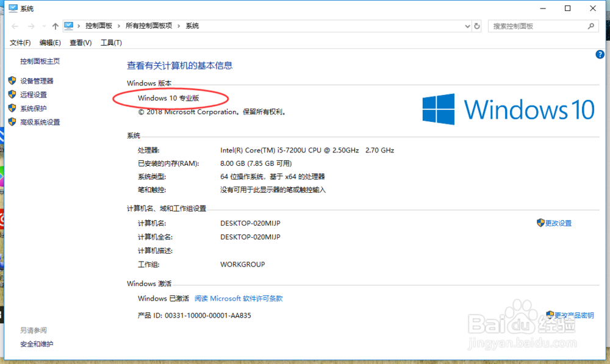Image resolution: width=610 pixels, height=364 pixels.
Task: Open 安全和维护 link
Action: click(x=37, y=344)
